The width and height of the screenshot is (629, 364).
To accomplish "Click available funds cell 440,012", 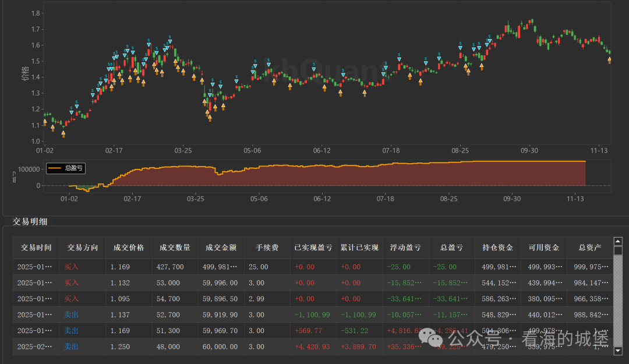I will pyautogui.click(x=543, y=315).
